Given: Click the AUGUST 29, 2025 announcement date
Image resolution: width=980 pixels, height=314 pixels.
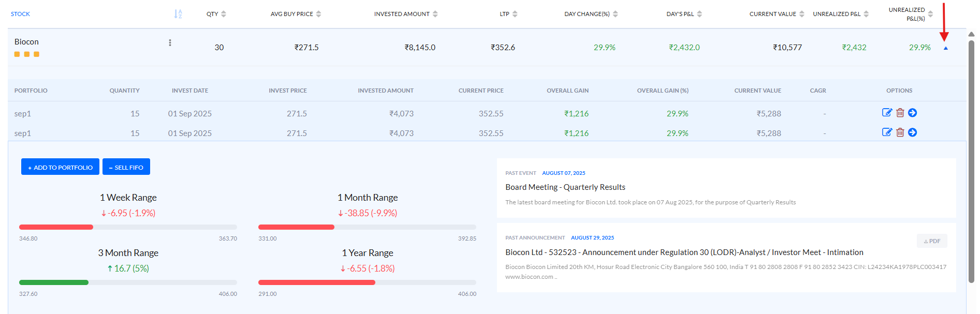Looking at the screenshot, I should 593,238.
